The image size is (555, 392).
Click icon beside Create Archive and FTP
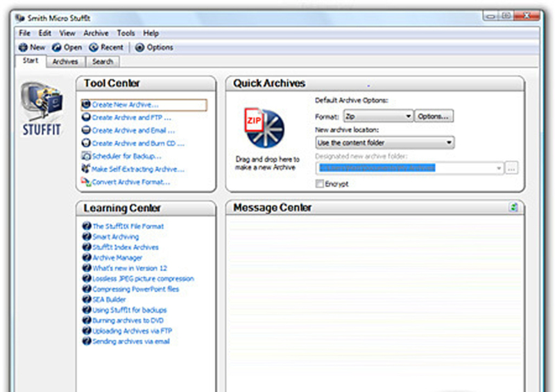coord(86,117)
